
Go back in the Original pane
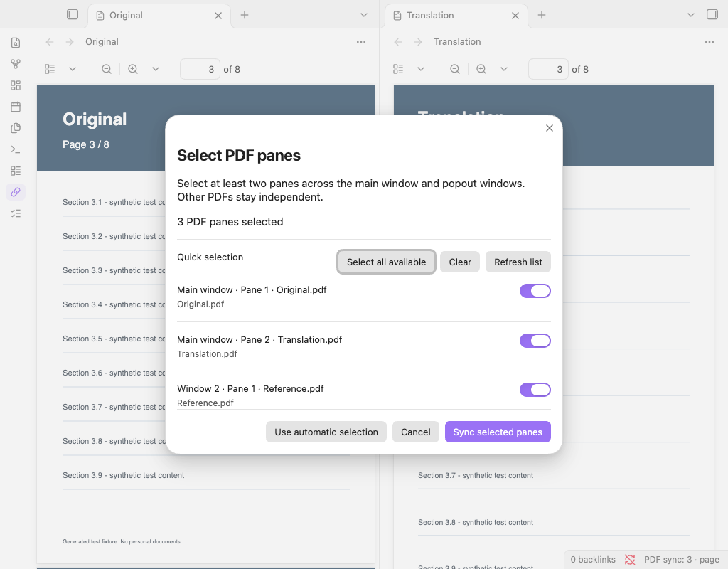(50, 42)
